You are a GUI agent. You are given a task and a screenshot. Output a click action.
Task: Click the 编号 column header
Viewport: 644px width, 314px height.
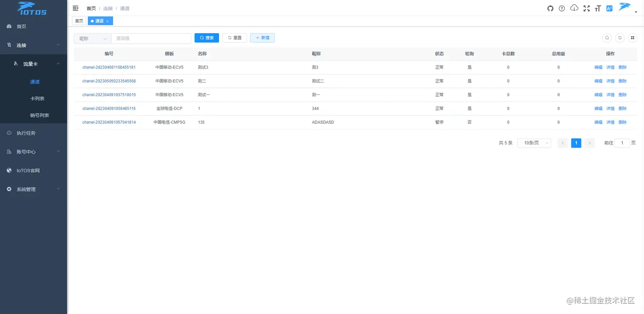click(109, 54)
